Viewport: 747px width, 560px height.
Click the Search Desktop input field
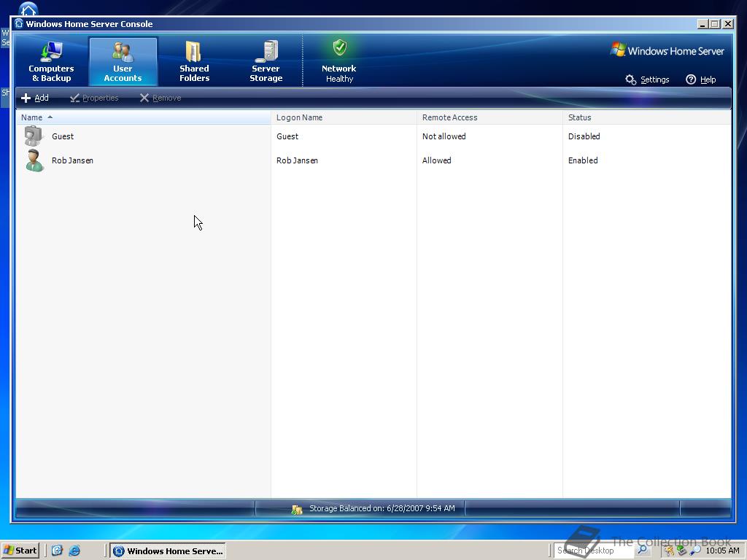click(x=593, y=551)
